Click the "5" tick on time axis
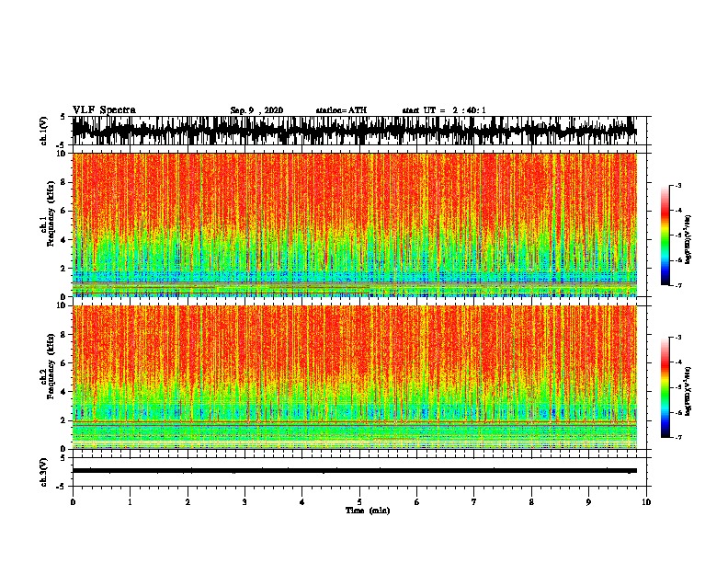The width and height of the screenshot is (728, 563). [x=359, y=502]
